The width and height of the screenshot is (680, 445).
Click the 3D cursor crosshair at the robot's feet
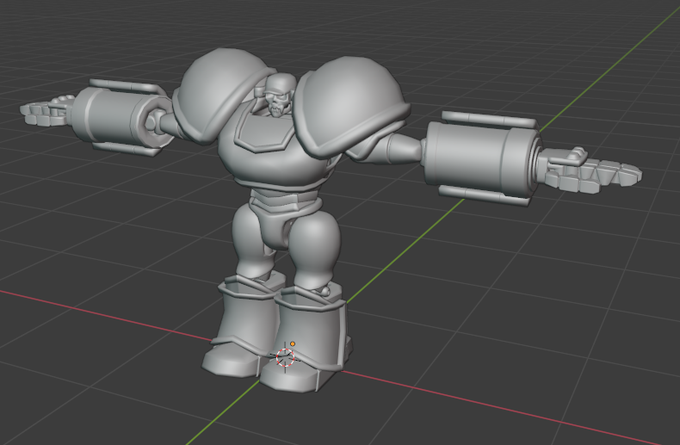[x=285, y=357]
